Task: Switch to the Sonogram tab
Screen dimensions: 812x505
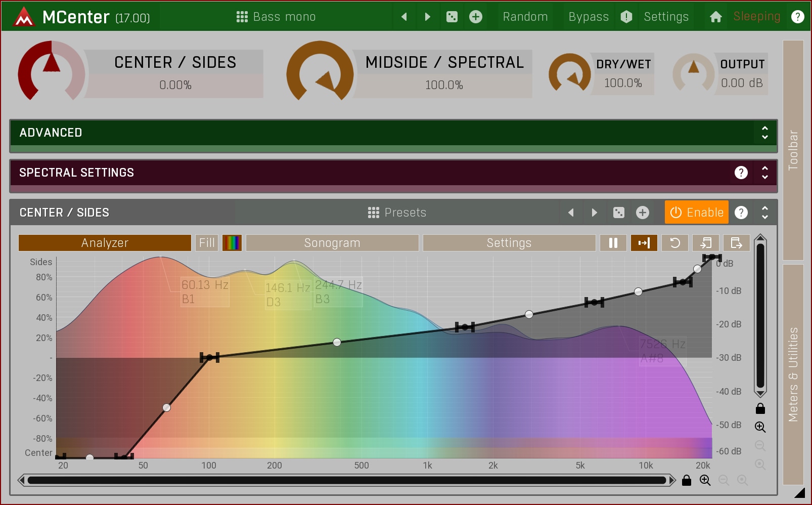Action: [332, 243]
